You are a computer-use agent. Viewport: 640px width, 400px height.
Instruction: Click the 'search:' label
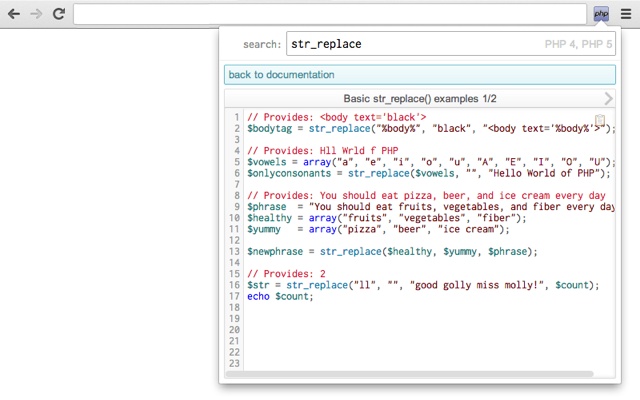coord(262,44)
